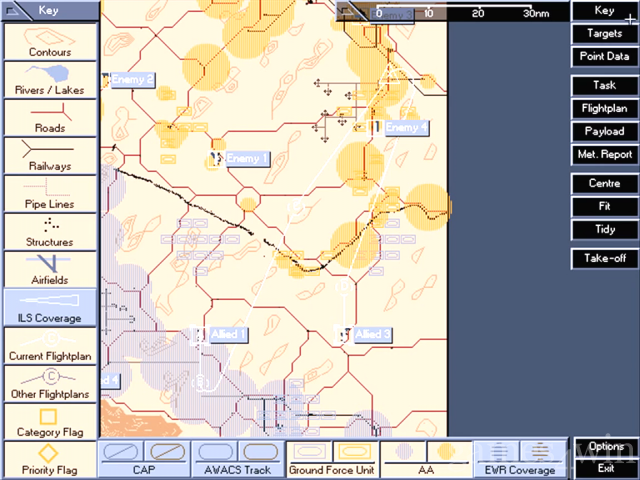Toggle Rivers / Lakes map layer
Image resolution: width=640 pixels, height=480 pixels.
pyautogui.click(x=49, y=78)
